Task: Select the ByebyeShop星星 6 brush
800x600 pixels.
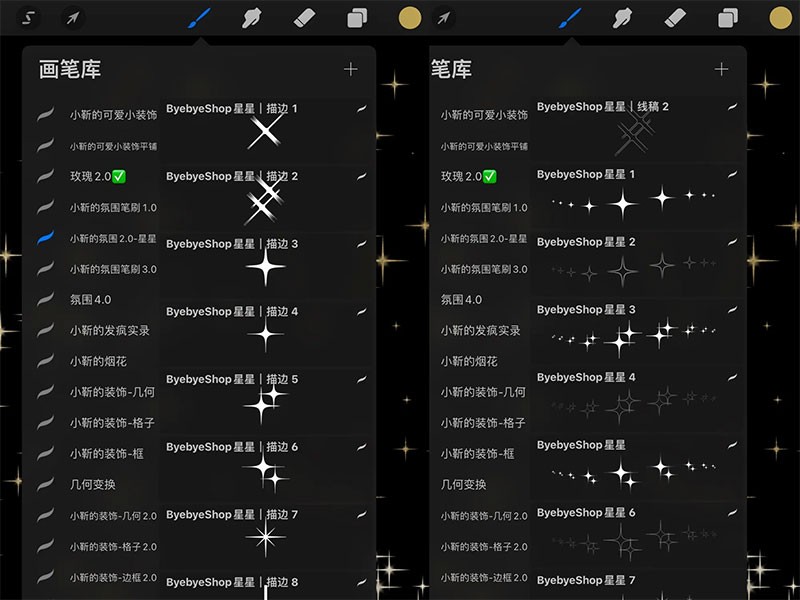Action: click(x=635, y=532)
